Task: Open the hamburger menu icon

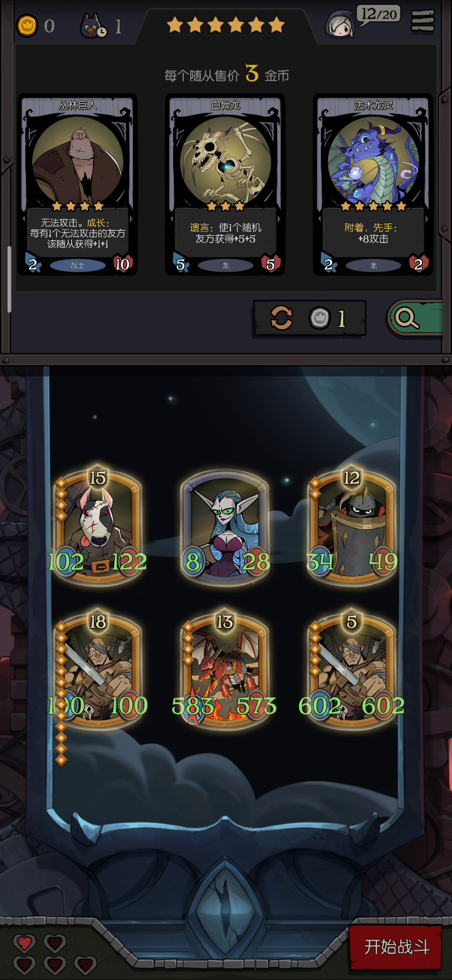Action: 423,21
